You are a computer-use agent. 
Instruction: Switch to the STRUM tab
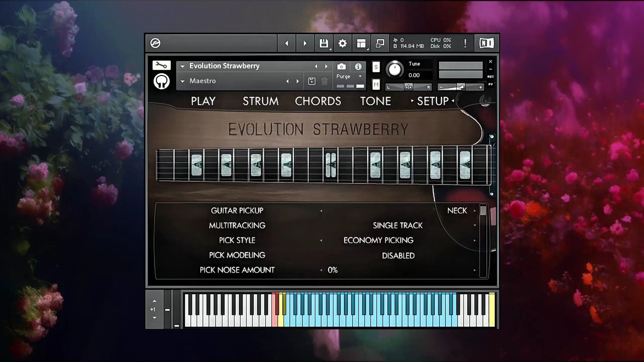click(261, 101)
